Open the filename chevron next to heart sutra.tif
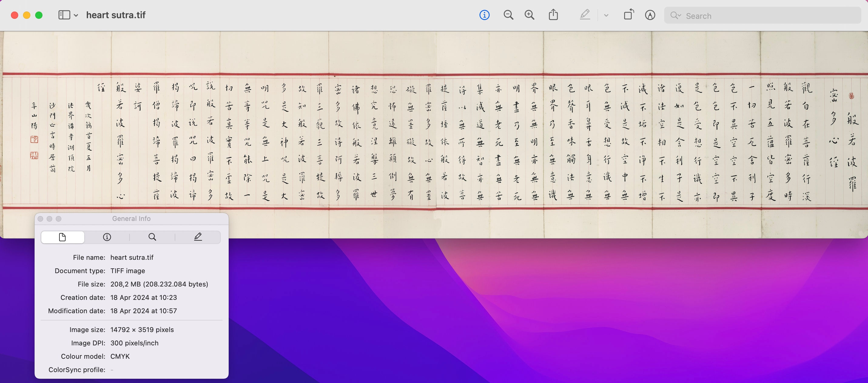 76,15
